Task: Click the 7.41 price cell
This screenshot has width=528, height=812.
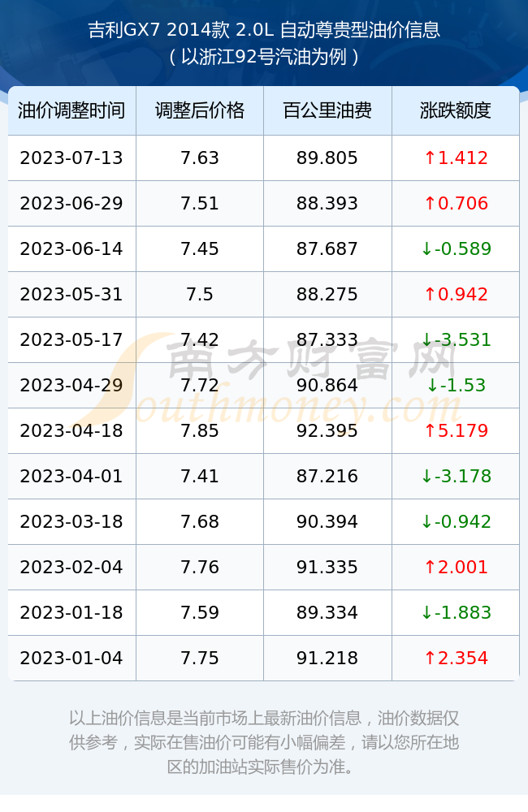Action: pyautogui.click(x=200, y=477)
